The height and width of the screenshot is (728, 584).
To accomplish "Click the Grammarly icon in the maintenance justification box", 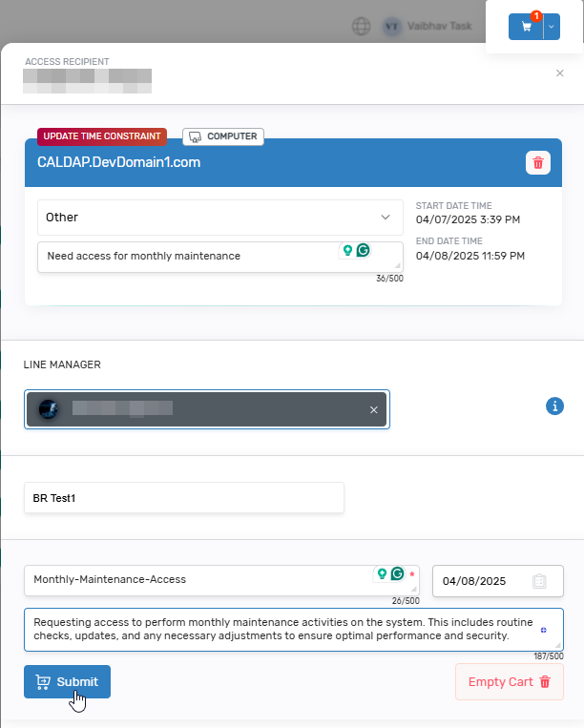I will pos(364,250).
